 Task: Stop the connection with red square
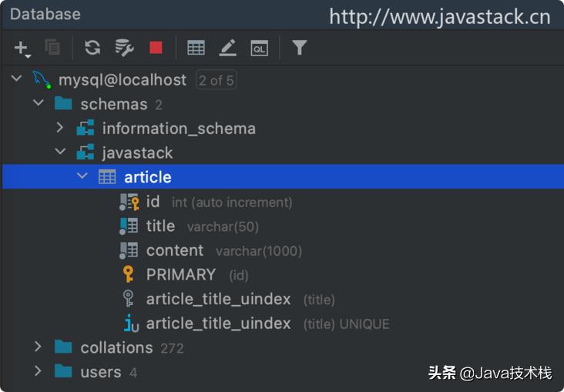156,48
